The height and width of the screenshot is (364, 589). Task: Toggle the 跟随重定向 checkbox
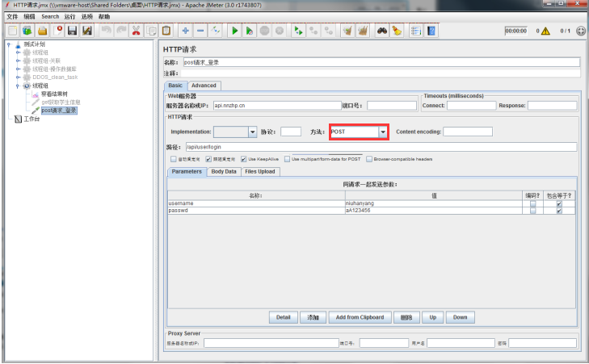point(208,159)
